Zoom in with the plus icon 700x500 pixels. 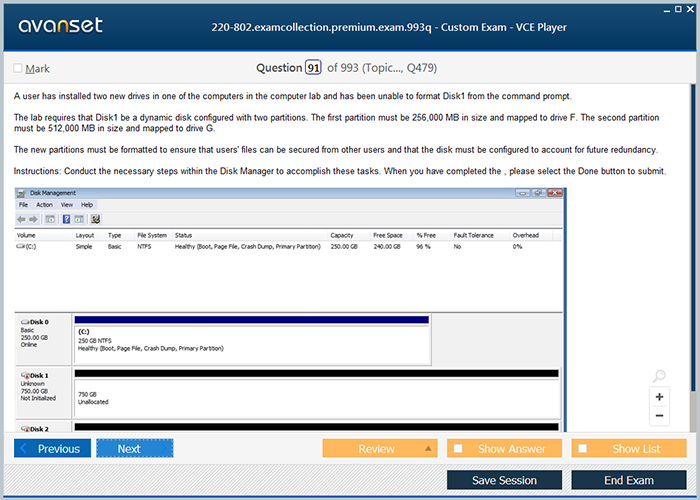pyautogui.click(x=659, y=397)
